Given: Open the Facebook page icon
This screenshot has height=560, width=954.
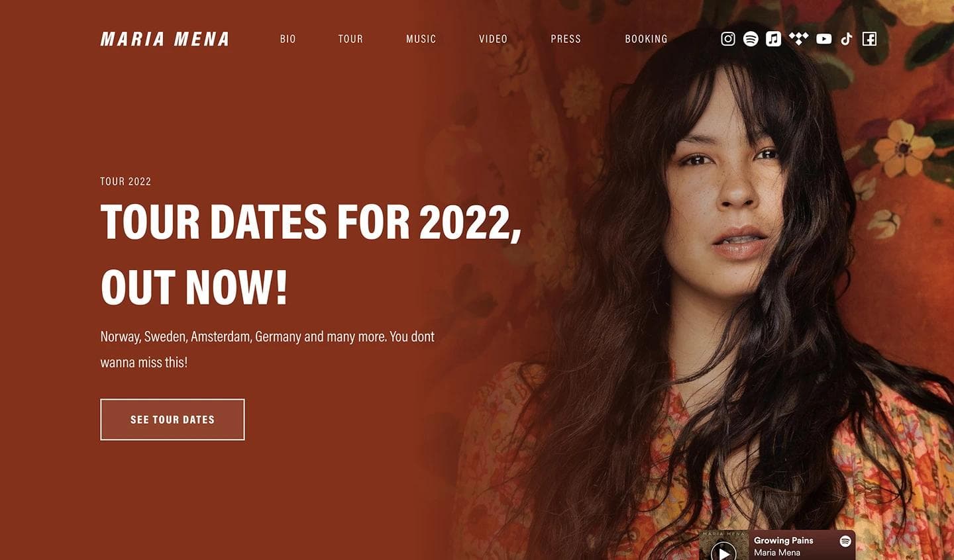Looking at the screenshot, I should [869, 39].
